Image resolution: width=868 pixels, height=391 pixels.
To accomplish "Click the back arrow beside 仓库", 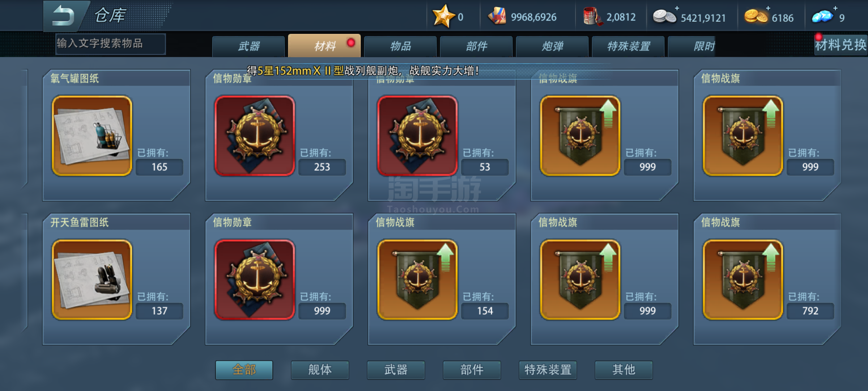I will pyautogui.click(x=63, y=16).
